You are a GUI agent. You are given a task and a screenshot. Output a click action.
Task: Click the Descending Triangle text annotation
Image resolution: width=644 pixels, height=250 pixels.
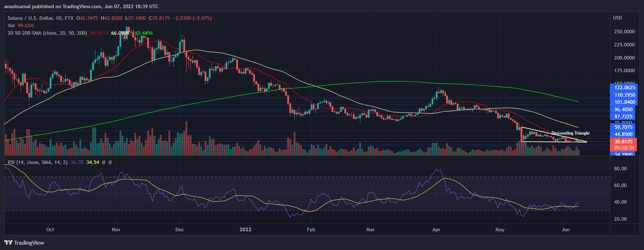pos(571,133)
